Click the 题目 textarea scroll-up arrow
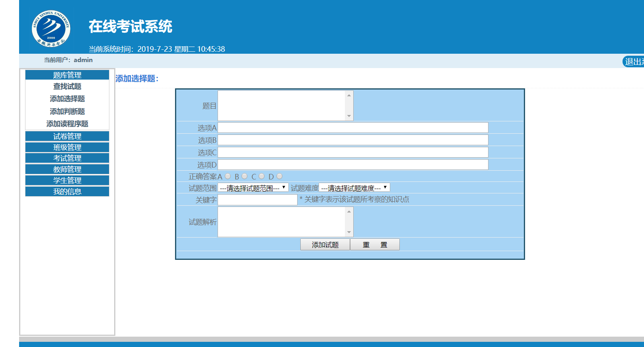The image size is (644, 347). (x=349, y=95)
